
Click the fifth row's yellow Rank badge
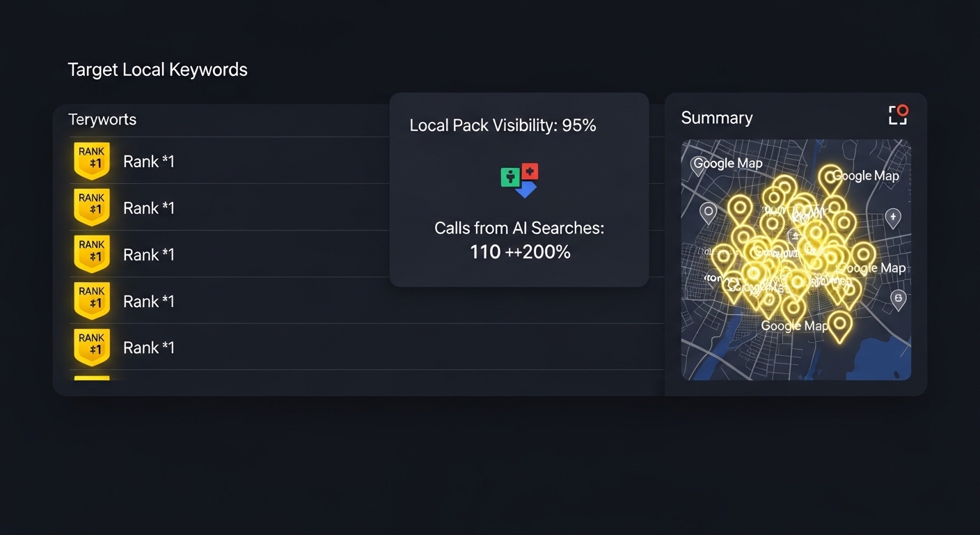92,348
